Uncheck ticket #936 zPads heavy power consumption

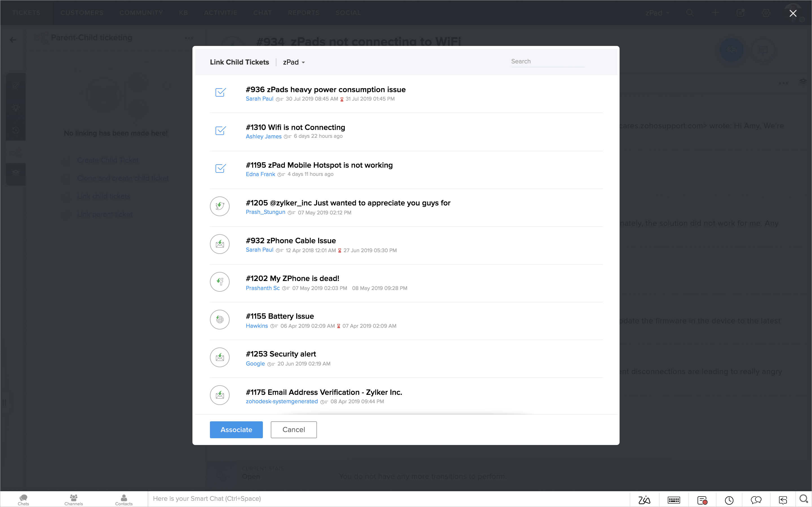(x=220, y=92)
